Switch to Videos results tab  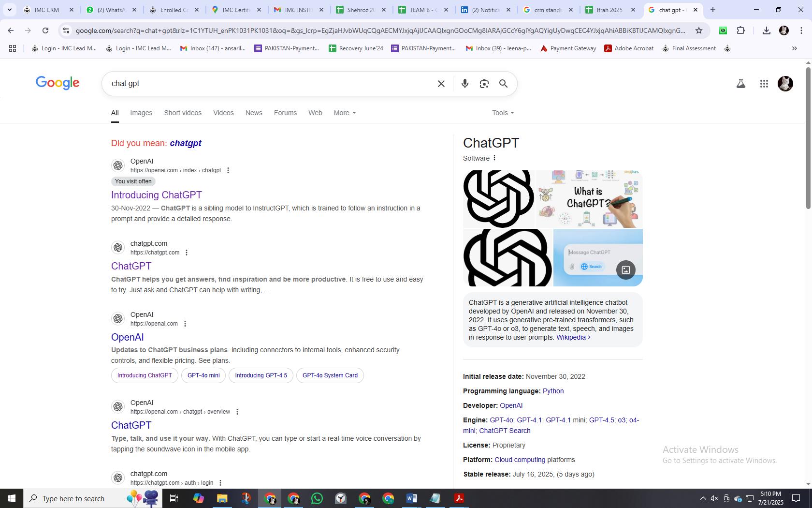(223, 113)
